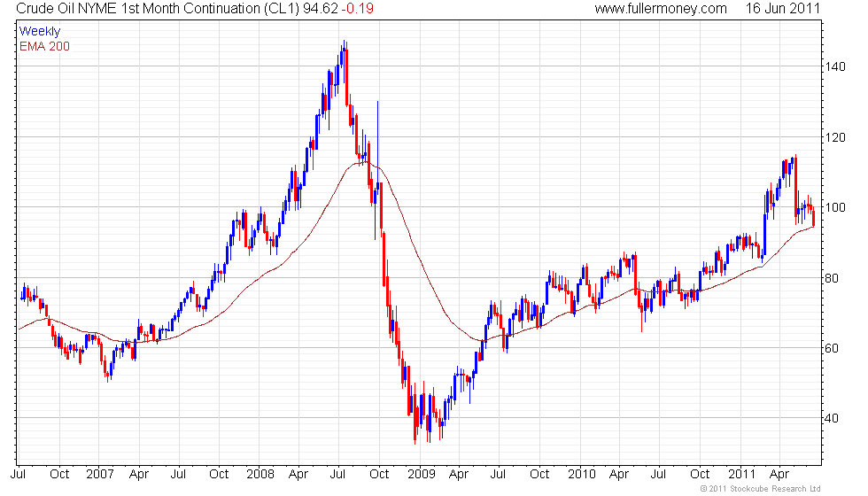Click the '2011' year label on time axis

click(x=742, y=475)
